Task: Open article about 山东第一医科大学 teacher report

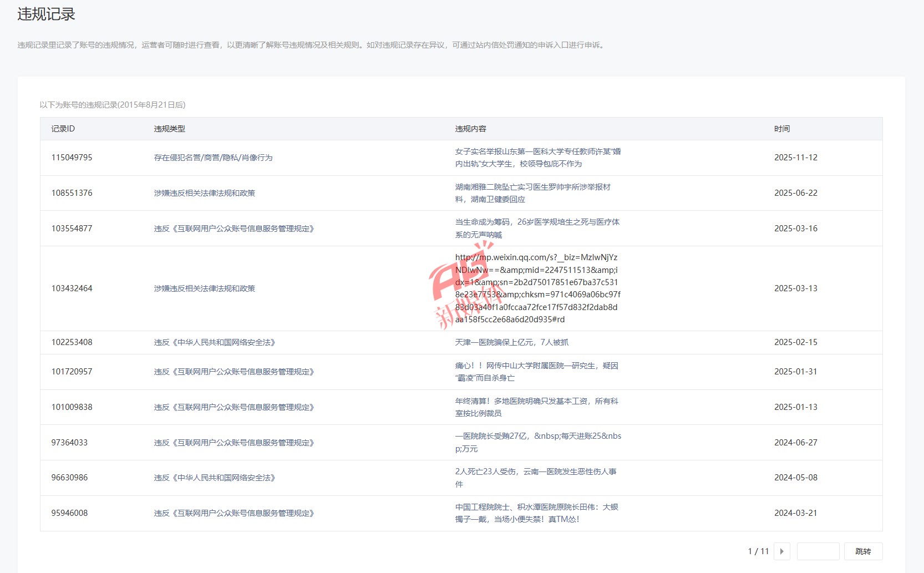Action: point(537,158)
